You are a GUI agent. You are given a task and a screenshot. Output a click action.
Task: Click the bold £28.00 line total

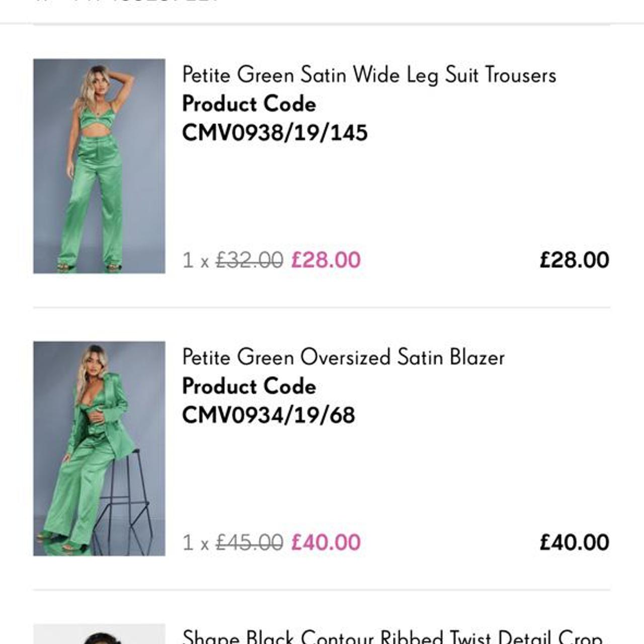[x=574, y=260]
